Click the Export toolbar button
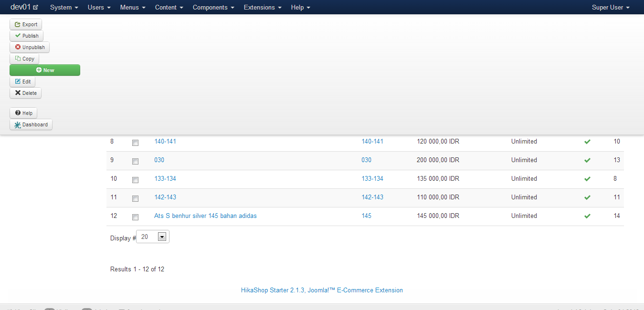This screenshot has width=644, height=310. (x=26, y=24)
